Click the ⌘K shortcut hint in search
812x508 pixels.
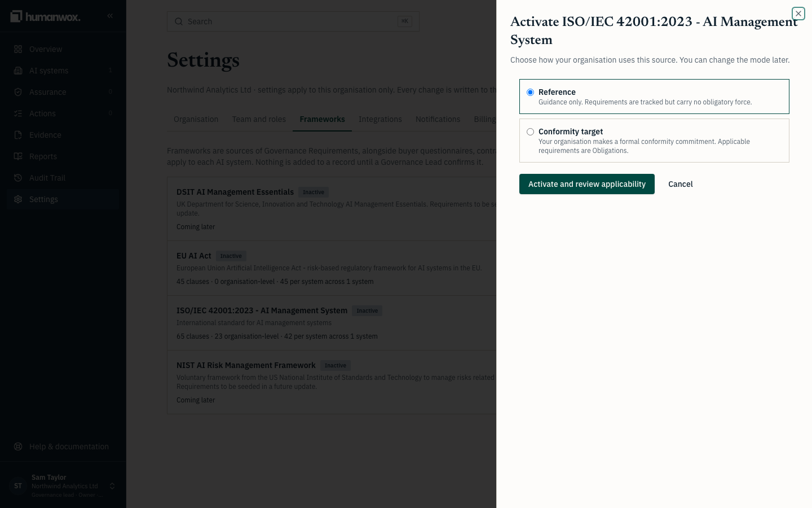(x=405, y=21)
